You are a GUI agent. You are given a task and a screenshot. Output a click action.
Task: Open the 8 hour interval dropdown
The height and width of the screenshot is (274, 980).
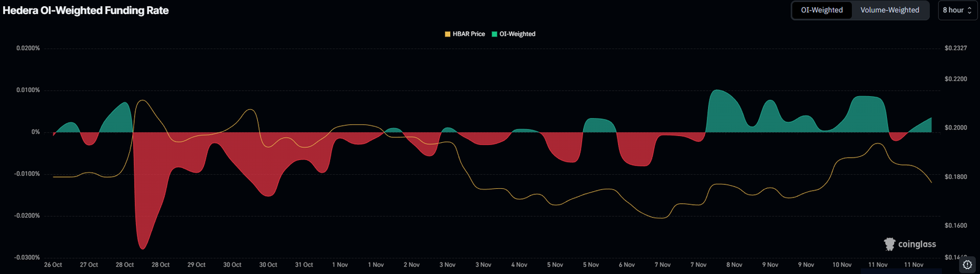tap(957, 10)
